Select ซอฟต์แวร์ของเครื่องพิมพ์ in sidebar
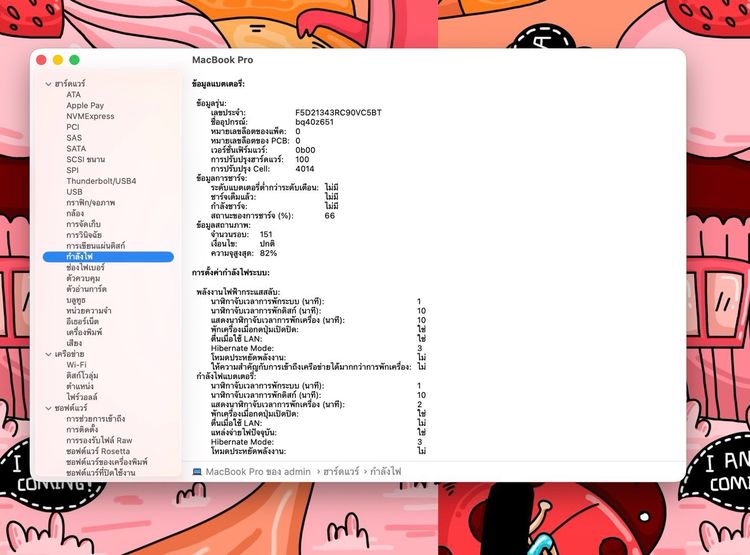This screenshot has height=555, width=750. coord(107,462)
